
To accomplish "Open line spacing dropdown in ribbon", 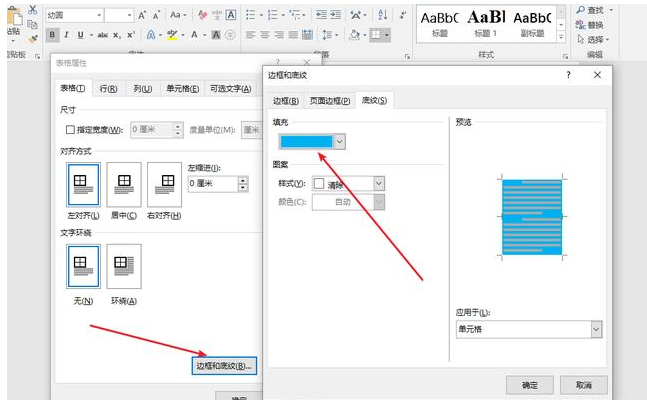I will click(337, 35).
